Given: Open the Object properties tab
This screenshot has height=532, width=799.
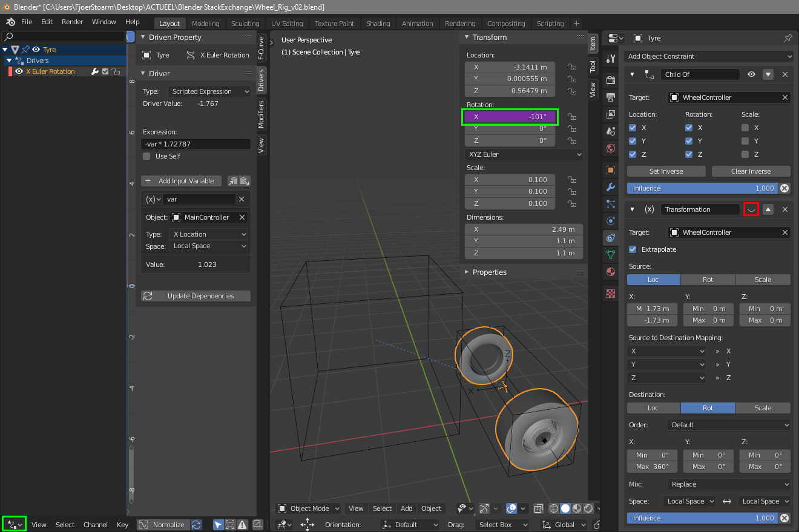Looking at the screenshot, I should pyautogui.click(x=610, y=170).
